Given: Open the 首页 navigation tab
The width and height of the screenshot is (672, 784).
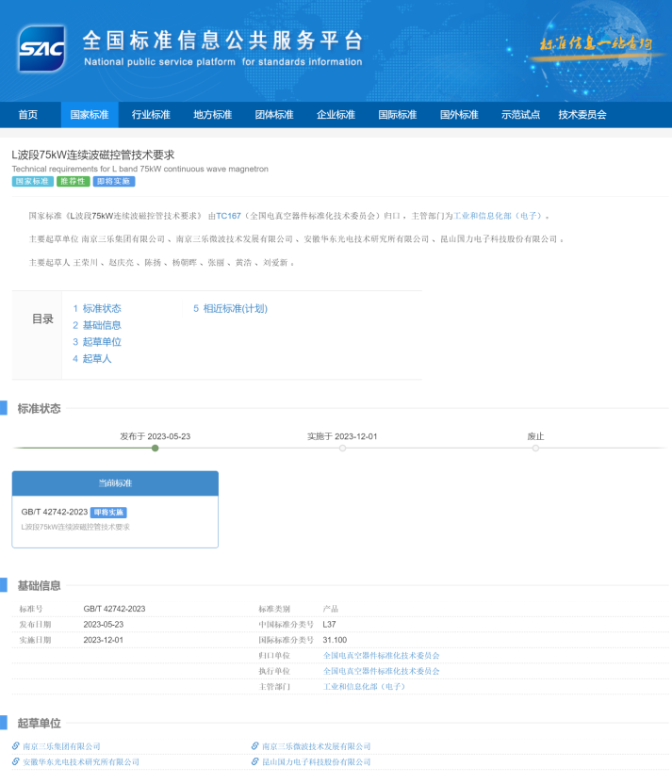Looking at the screenshot, I should point(28,115).
